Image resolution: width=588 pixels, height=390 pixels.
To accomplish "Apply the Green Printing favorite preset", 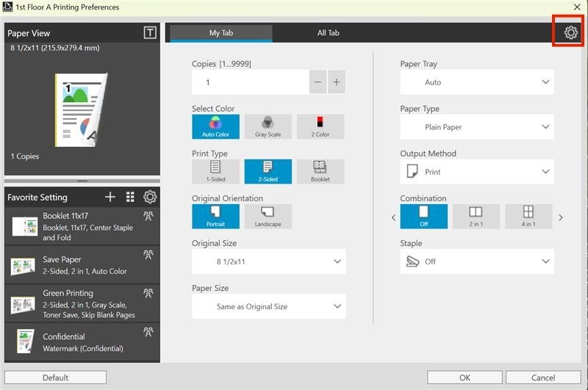I will pyautogui.click(x=82, y=303).
